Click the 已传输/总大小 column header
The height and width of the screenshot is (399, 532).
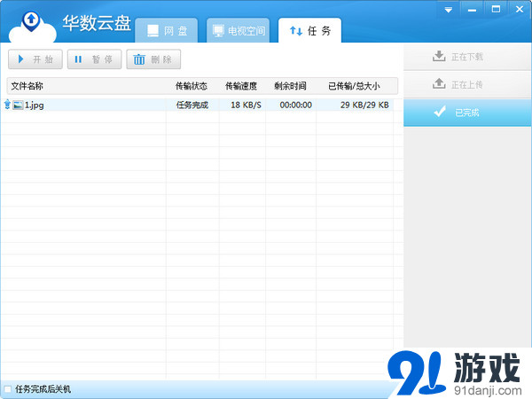354,86
